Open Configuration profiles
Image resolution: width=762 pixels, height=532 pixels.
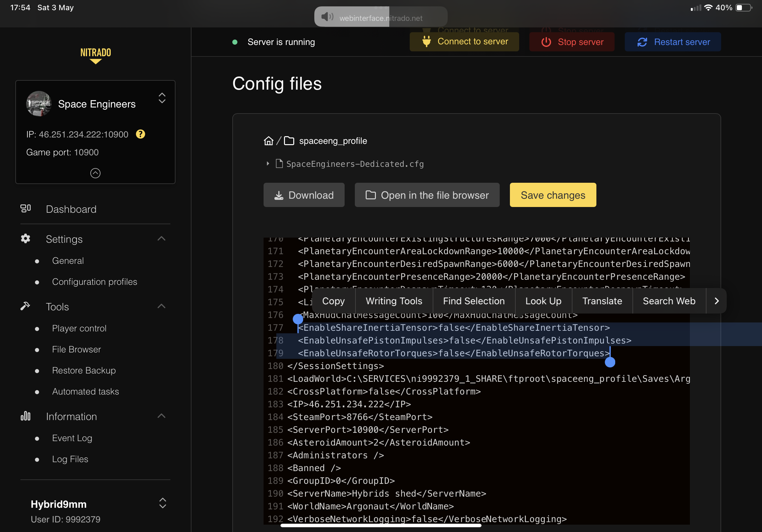94,282
